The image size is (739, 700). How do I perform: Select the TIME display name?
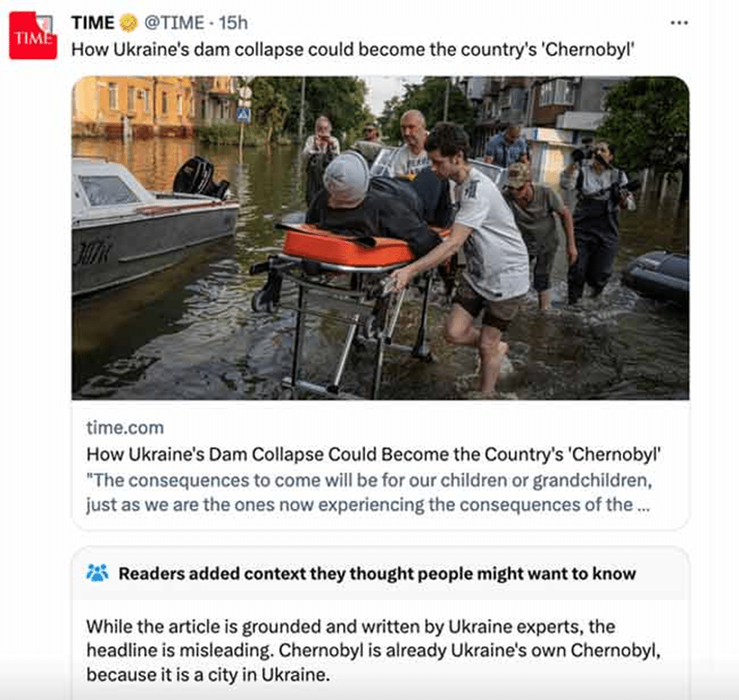click(x=93, y=23)
